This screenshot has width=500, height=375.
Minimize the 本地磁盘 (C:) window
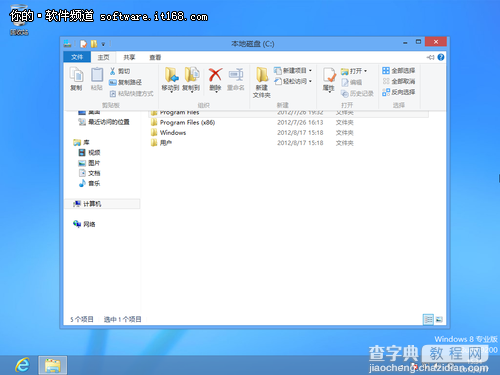[x=405, y=42]
